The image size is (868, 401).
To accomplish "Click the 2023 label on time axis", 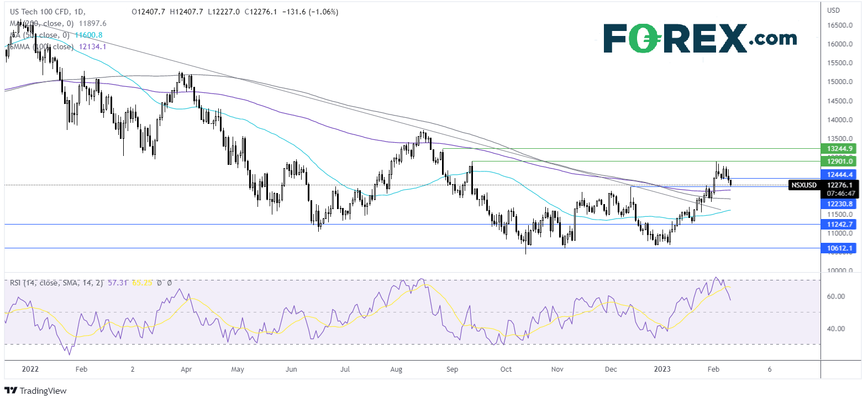I will tap(662, 369).
